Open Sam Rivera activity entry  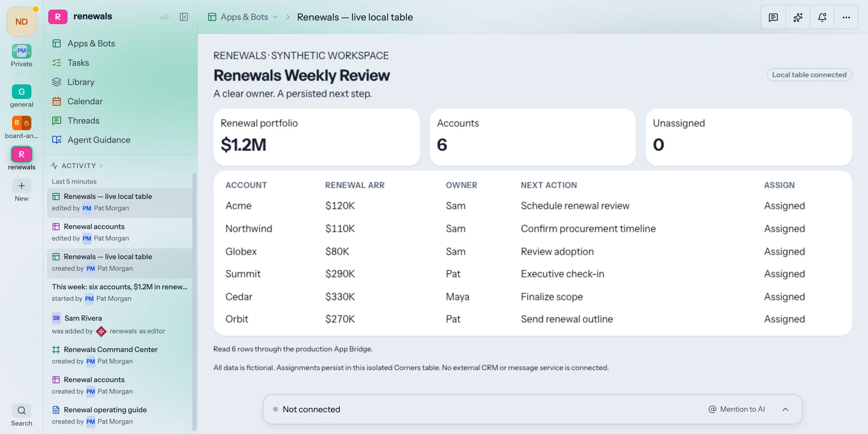[120, 324]
